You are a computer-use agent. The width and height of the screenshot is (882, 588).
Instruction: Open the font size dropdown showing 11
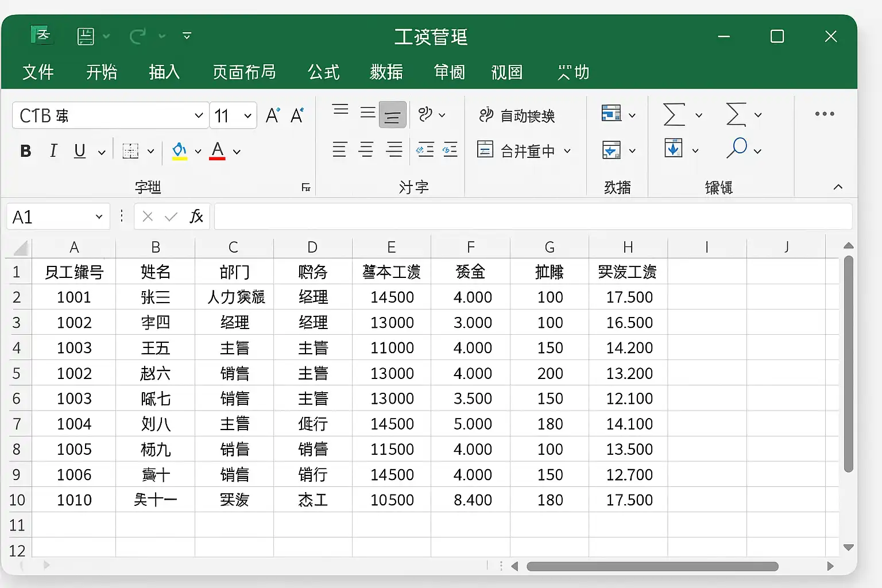pyautogui.click(x=247, y=115)
